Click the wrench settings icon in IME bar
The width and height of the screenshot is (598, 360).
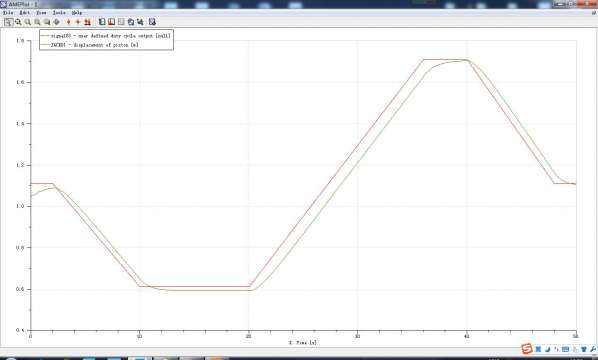593,349
